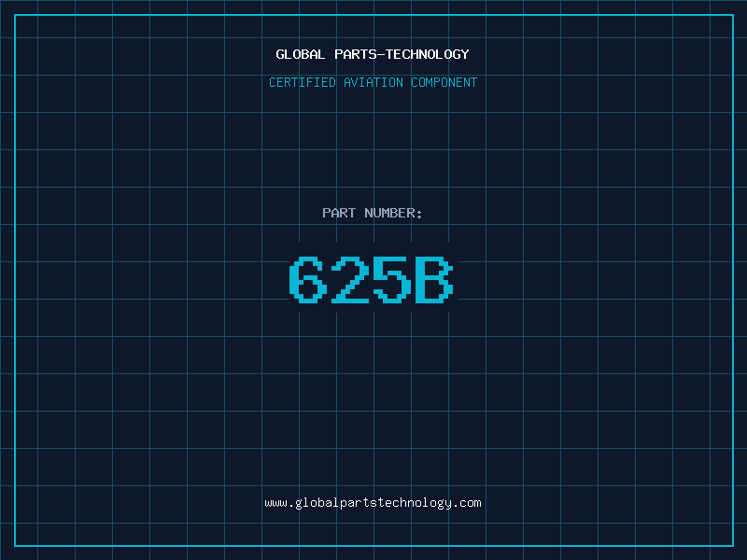
Task: Select the CERTIFIED AVIATION COMPONENT subtitle
Action: pyautogui.click(x=373, y=82)
